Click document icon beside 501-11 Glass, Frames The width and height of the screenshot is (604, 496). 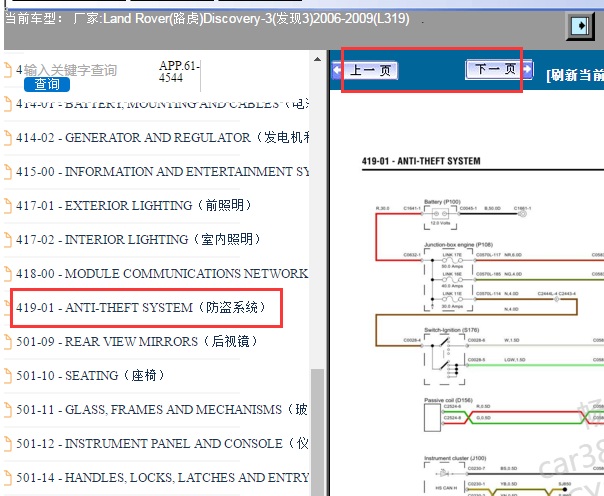click(8, 409)
